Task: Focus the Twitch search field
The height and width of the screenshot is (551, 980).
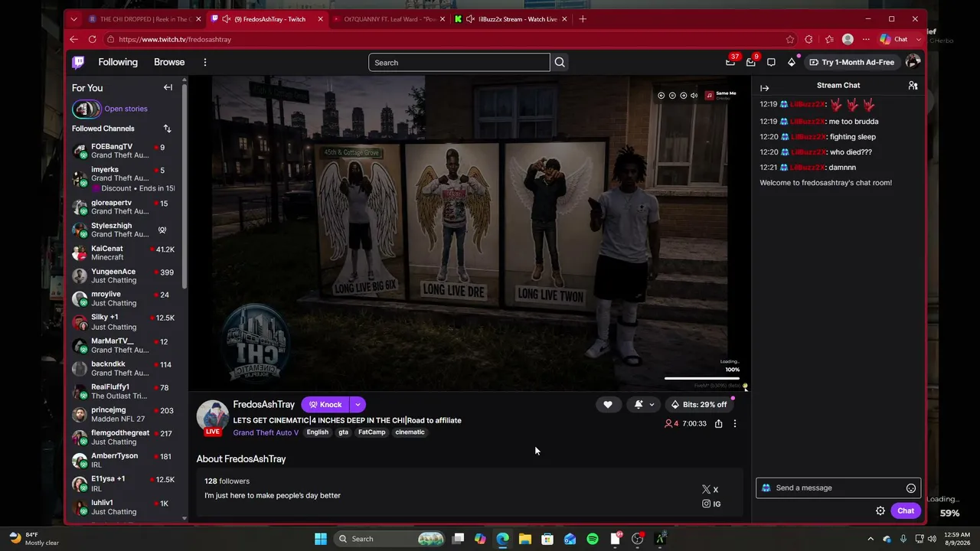Action: (x=459, y=63)
